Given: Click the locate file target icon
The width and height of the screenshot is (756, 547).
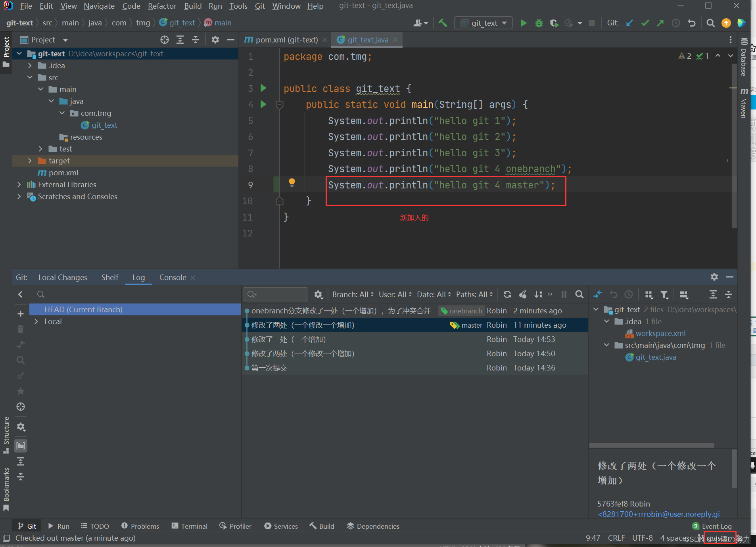Looking at the screenshot, I should 165,40.
